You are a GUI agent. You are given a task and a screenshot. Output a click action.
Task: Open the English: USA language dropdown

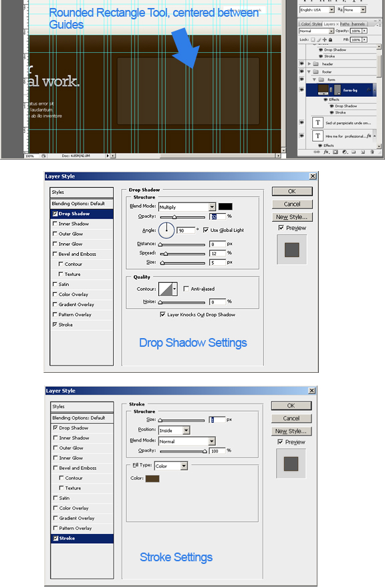pyautogui.click(x=317, y=10)
